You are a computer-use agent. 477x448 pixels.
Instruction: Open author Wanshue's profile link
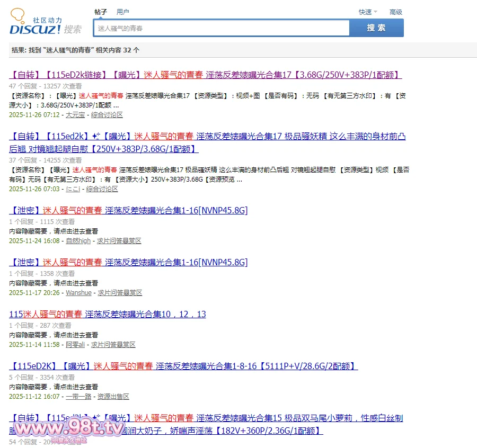pos(78,293)
